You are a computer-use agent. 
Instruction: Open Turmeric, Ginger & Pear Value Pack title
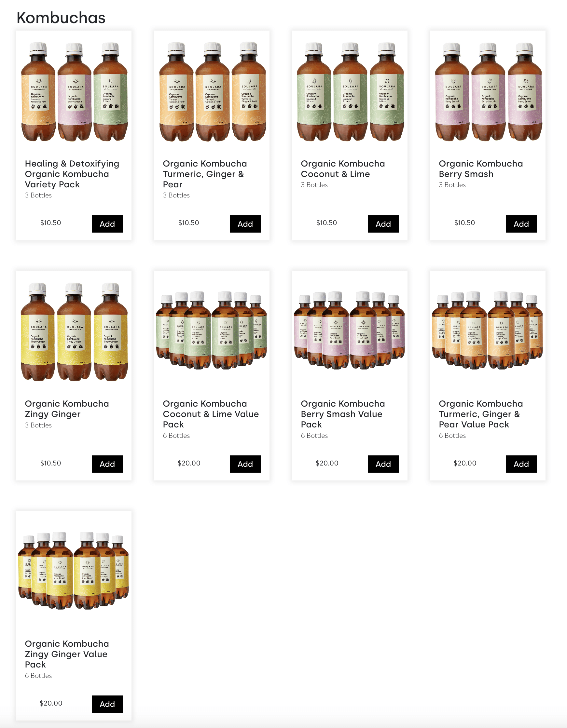click(x=481, y=414)
